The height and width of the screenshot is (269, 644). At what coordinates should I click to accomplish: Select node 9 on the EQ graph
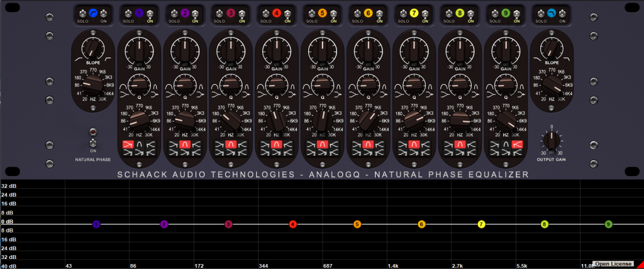tap(608, 224)
